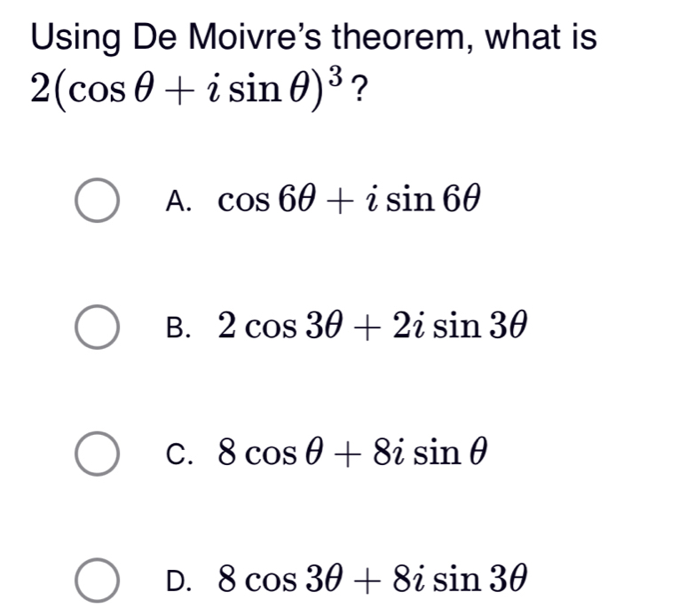Image resolution: width=694 pixels, height=616 pixels.
Task: Select the radio button for option A
Action: 98,201
